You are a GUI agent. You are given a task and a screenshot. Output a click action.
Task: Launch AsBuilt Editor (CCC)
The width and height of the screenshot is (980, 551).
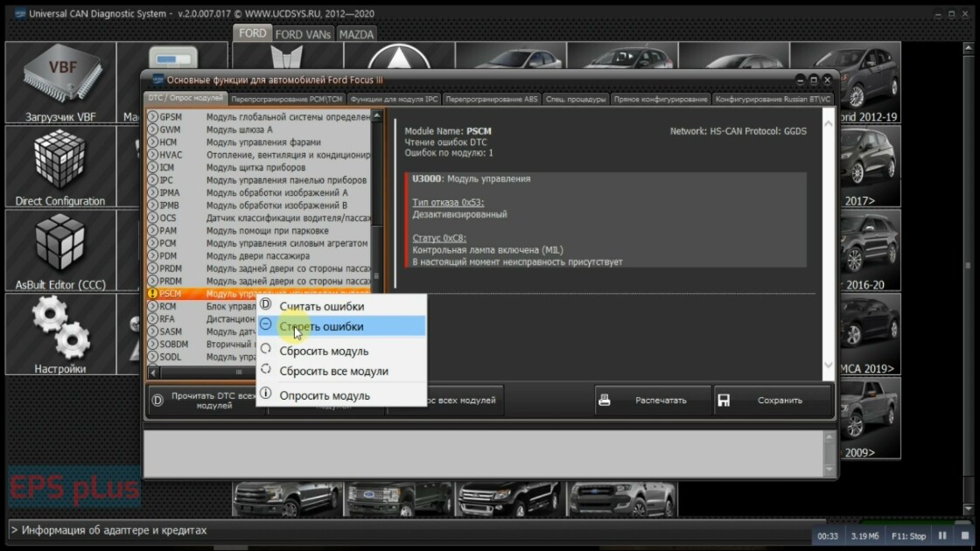tap(60, 250)
